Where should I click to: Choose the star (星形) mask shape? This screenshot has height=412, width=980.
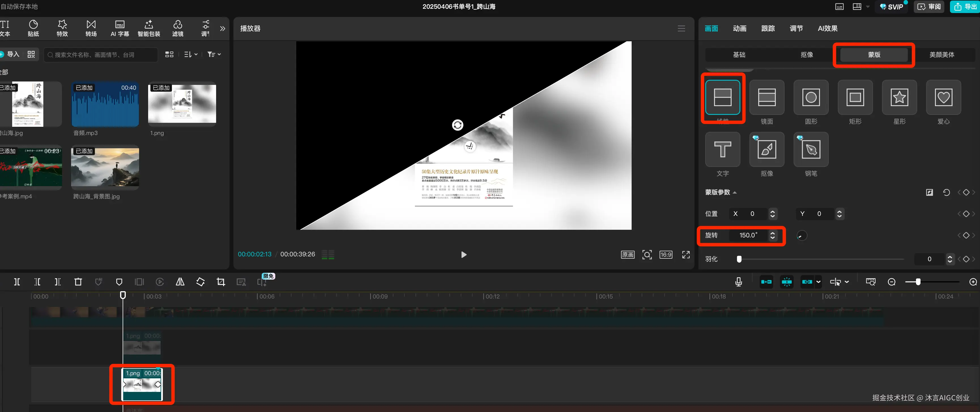899,98
